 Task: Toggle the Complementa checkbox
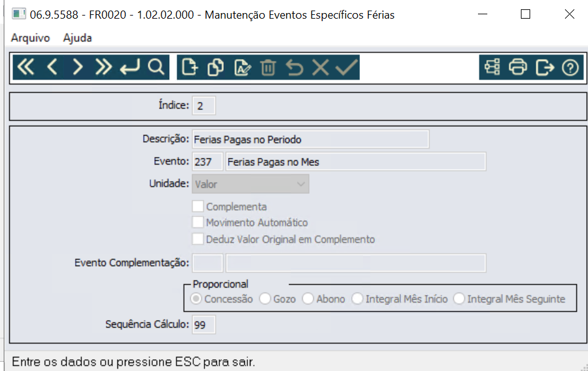(x=198, y=206)
